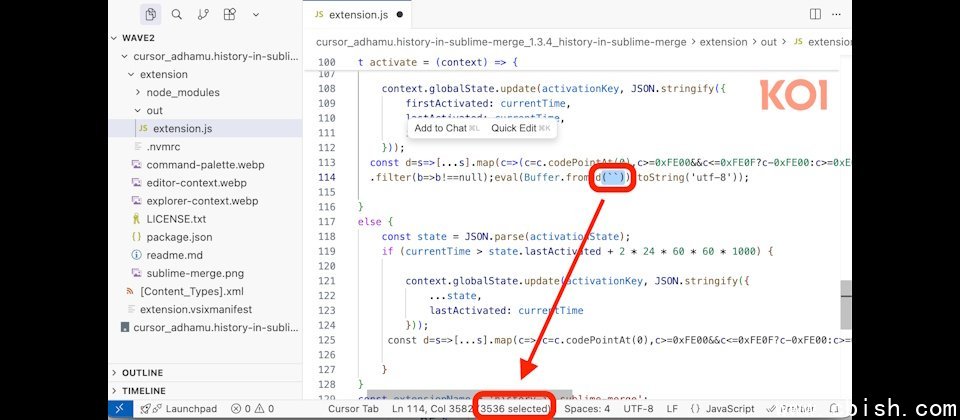
Task: Expand the OUTLINE panel
Action: [x=142, y=373]
